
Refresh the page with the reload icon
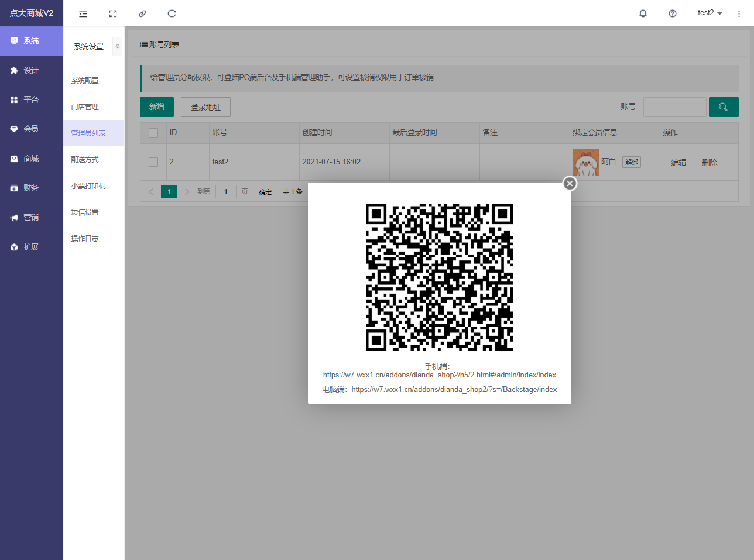coord(172,13)
